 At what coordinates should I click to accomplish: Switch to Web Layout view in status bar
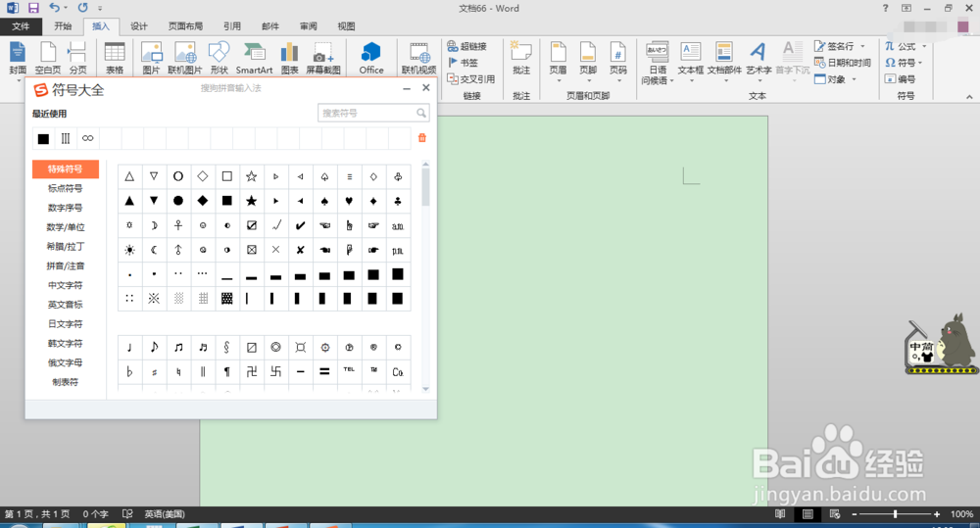[835, 513]
